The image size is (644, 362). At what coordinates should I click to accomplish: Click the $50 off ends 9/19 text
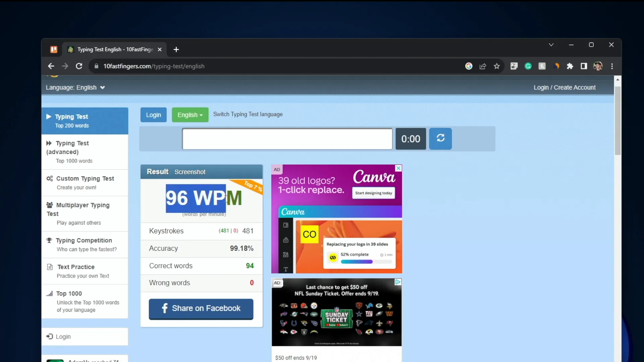pyautogui.click(x=296, y=358)
